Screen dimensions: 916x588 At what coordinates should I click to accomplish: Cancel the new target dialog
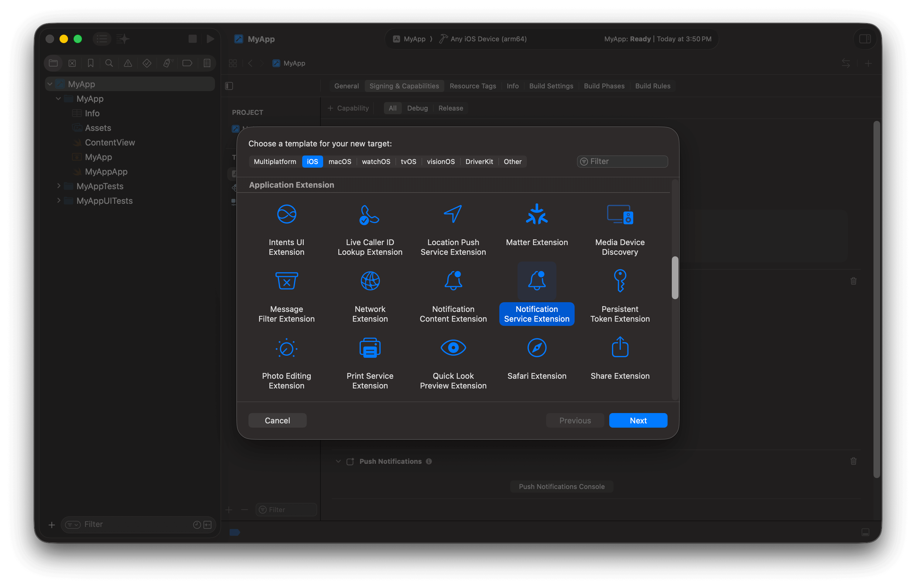click(x=277, y=420)
